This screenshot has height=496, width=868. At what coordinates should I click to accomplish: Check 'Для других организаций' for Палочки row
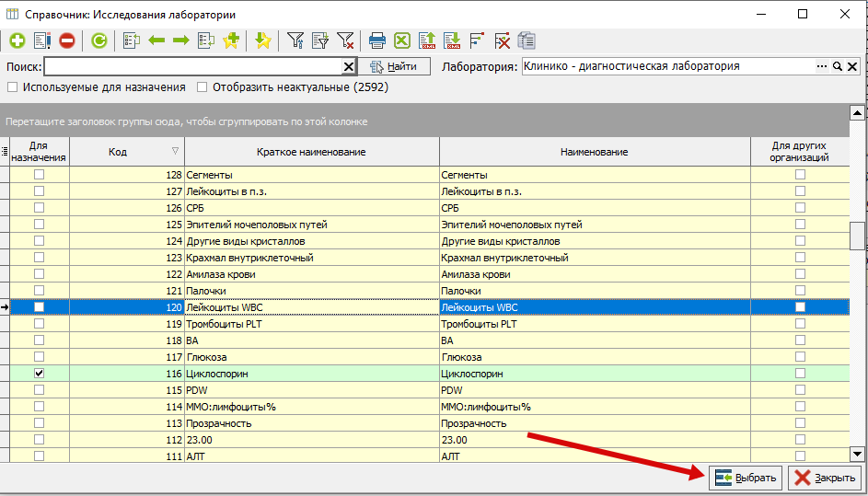point(801,291)
